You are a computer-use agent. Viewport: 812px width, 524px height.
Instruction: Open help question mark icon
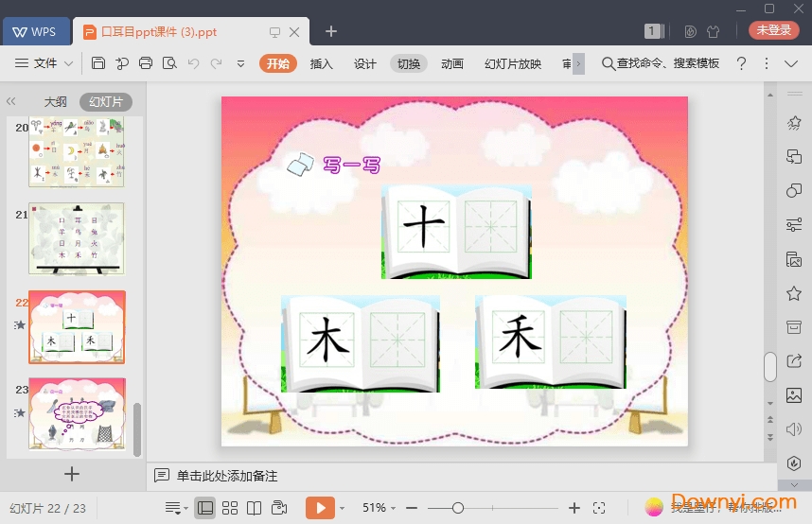click(741, 63)
